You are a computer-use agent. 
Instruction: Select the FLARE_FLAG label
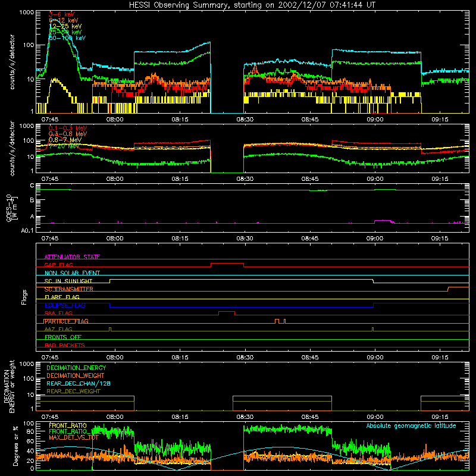click(x=62, y=297)
